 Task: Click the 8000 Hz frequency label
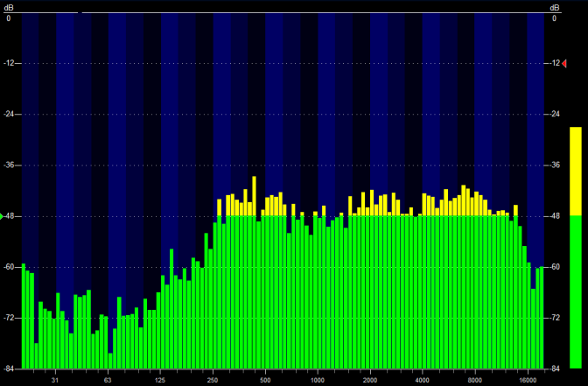(x=475, y=380)
